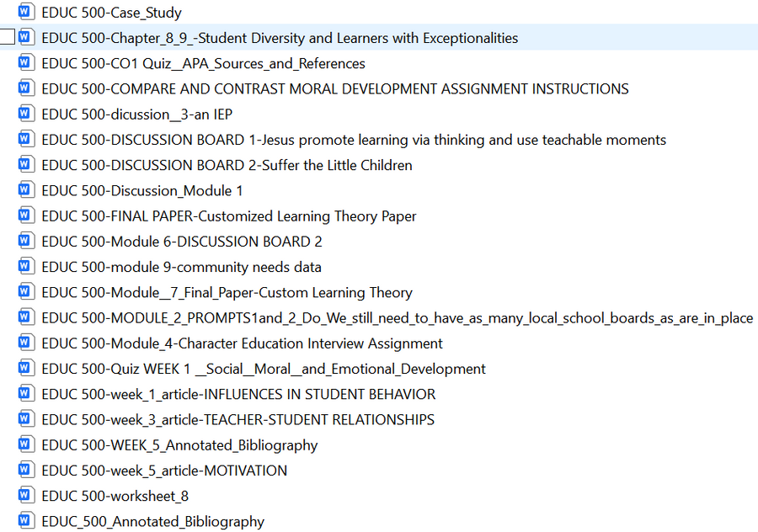
Task: Select EDUC 500-Module 6-DISCUSSION BOARD 2
Action: pos(182,242)
